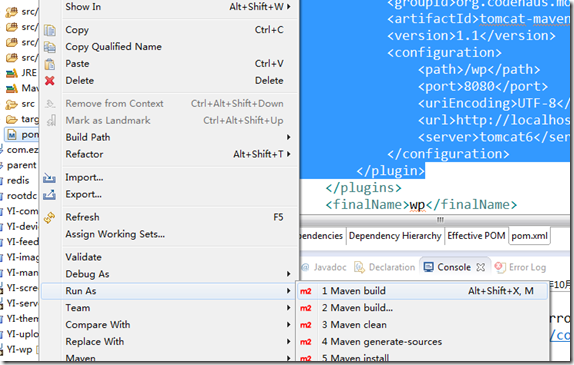574x365 pixels.
Task: Select the src folder in the tree
Action: pos(28,104)
